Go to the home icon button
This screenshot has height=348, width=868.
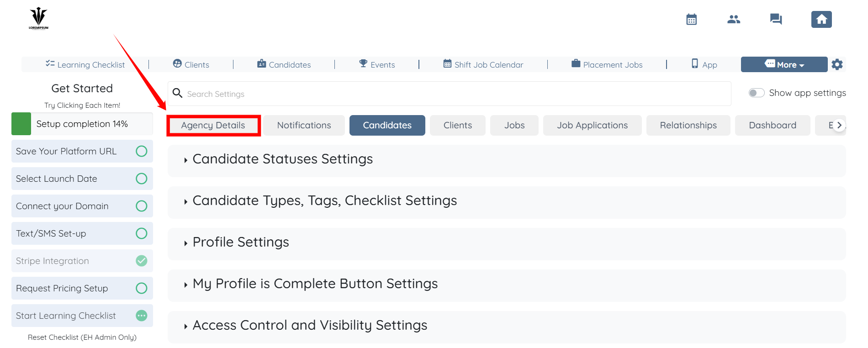click(821, 19)
